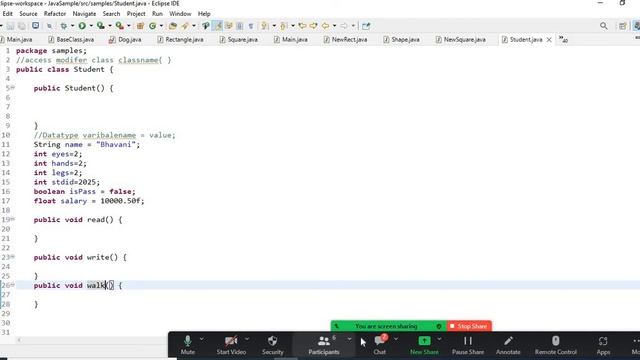Open the Debug dropdown arrow
The width and height of the screenshot is (640, 360).
72,26
